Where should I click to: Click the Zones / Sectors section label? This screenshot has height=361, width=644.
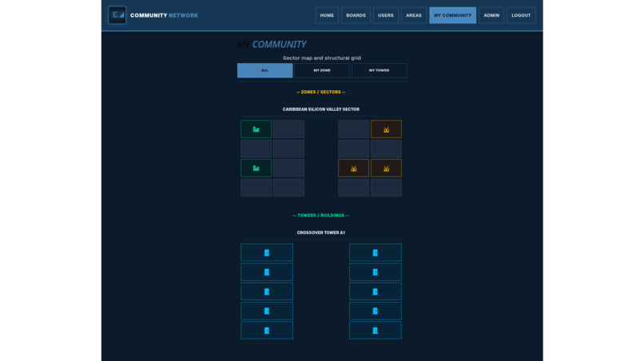coord(321,92)
